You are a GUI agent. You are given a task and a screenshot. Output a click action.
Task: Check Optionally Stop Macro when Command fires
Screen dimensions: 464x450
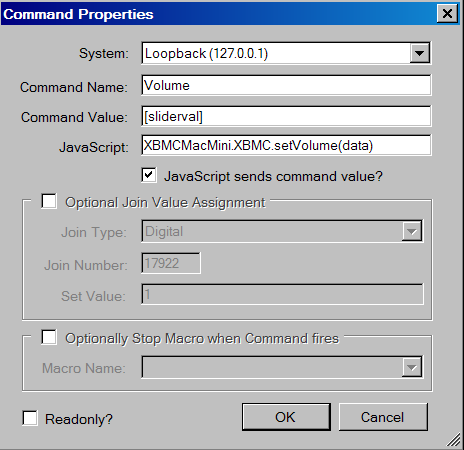coord(49,337)
